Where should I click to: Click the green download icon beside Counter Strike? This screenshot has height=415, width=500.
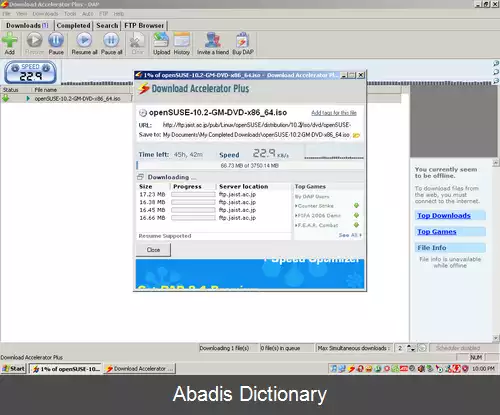click(x=356, y=206)
